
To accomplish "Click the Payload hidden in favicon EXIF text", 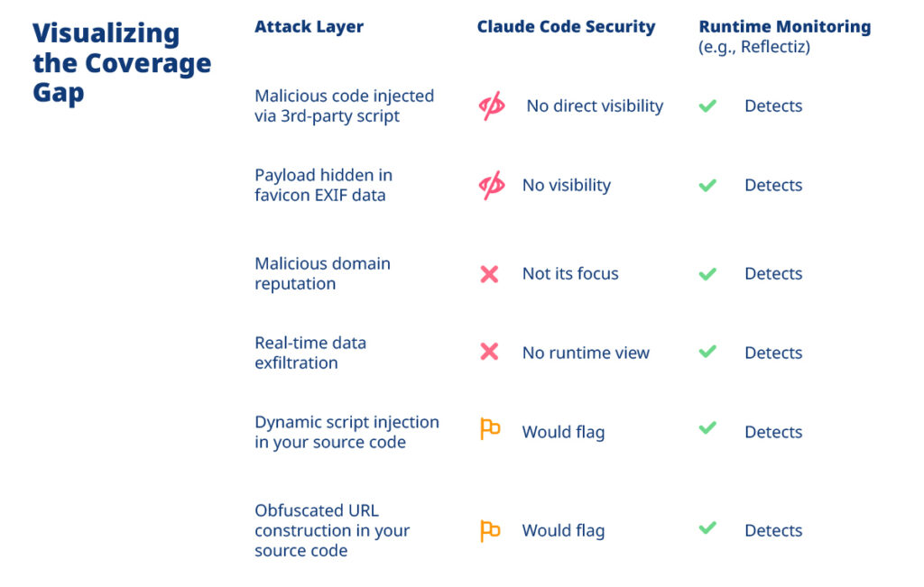I will [323, 185].
